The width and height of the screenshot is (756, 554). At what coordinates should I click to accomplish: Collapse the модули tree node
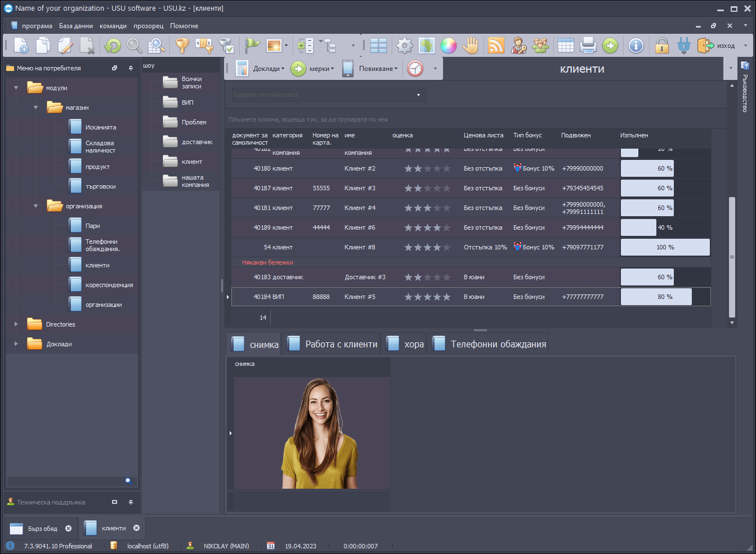(x=16, y=88)
